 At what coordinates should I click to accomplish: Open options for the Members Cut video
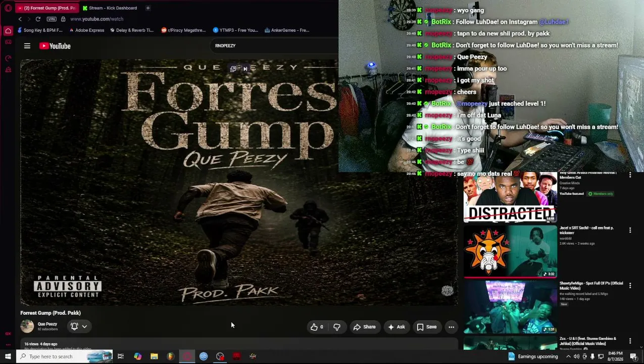[x=630, y=175]
